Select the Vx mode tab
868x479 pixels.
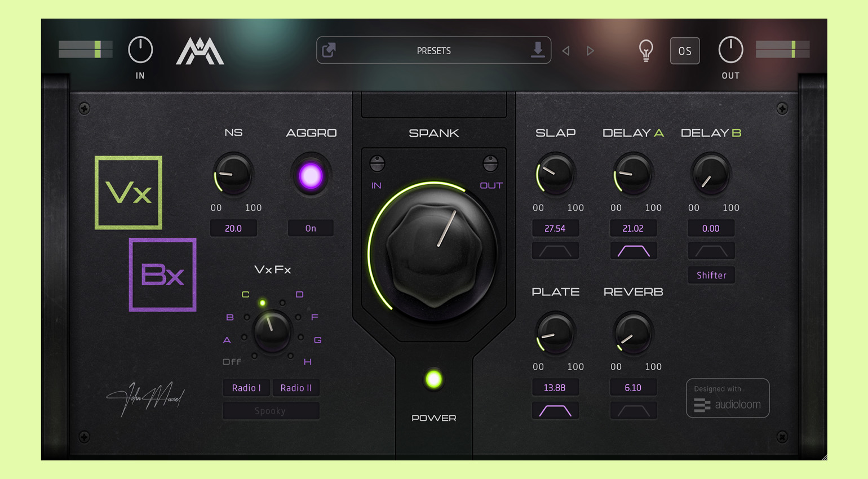(x=129, y=193)
